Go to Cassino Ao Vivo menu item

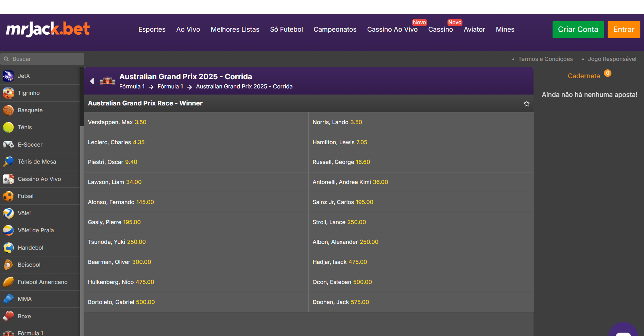tap(392, 30)
